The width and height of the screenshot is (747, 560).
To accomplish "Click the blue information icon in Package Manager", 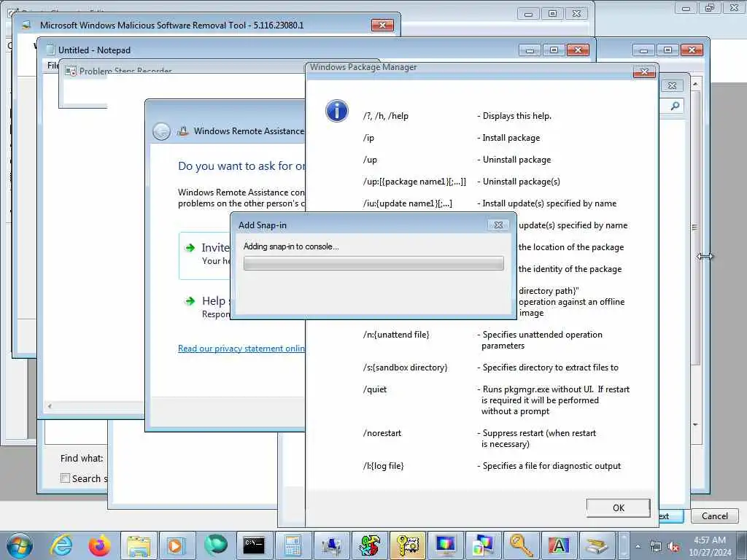I will tap(337, 111).
